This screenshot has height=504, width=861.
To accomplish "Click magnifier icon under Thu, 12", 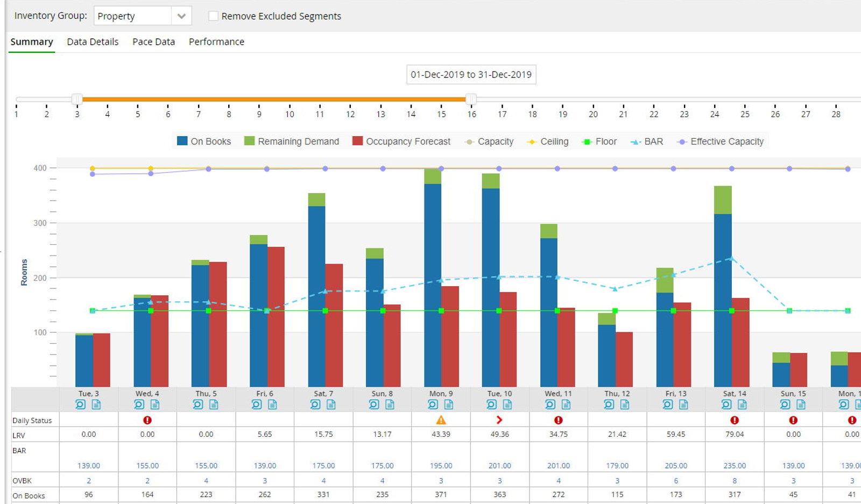I will point(609,404).
